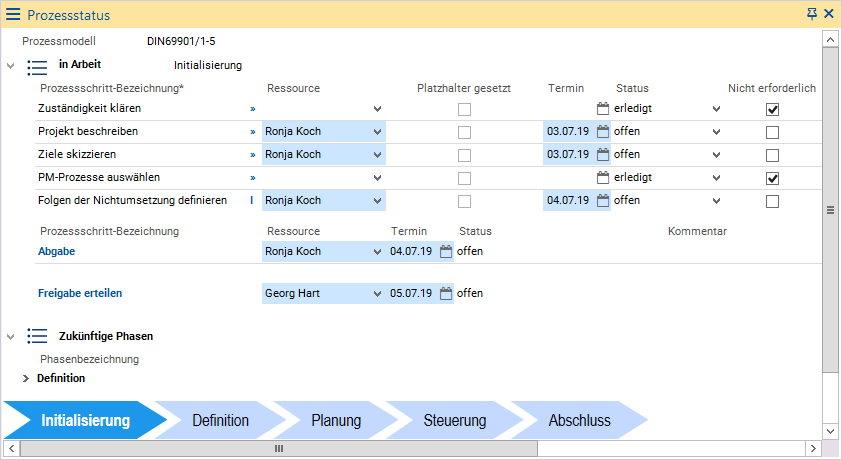Open Ressource dropdown for 'PM-Prozesse auswählen'
Image resolution: width=842 pixels, height=460 pixels.
click(378, 178)
